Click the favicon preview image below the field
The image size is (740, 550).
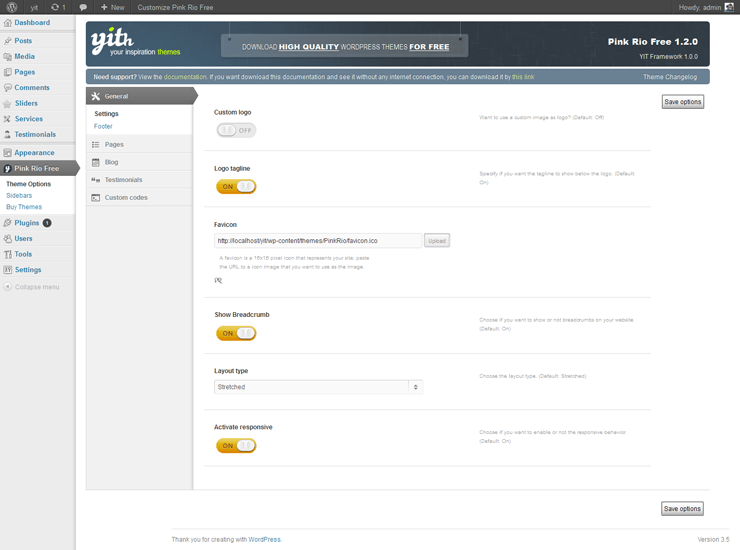click(218, 280)
